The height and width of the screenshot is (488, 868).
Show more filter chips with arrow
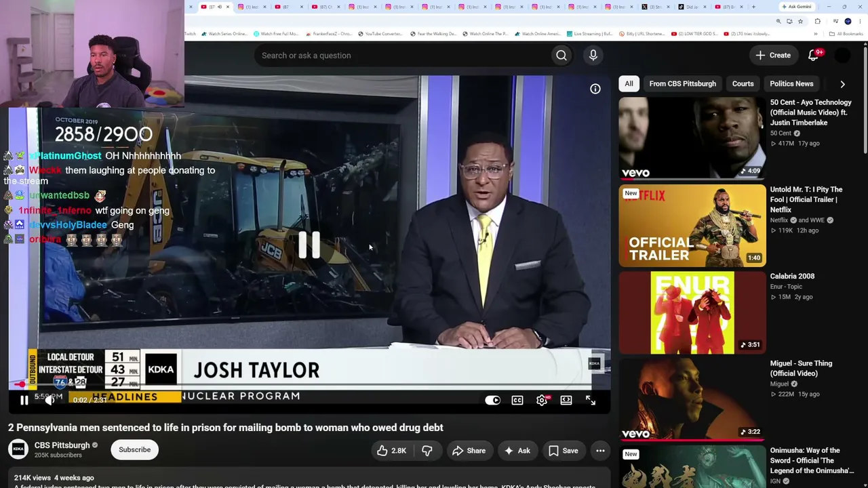[x=842, y=84]
